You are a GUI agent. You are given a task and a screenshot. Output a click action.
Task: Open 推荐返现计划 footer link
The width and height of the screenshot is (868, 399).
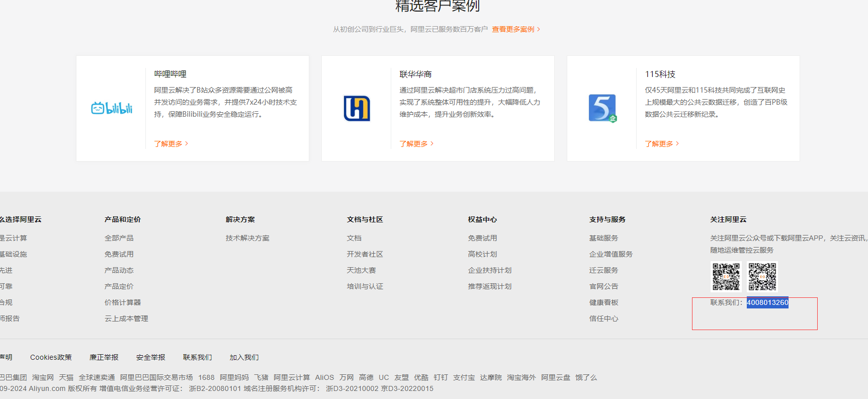tap(490, 286)
